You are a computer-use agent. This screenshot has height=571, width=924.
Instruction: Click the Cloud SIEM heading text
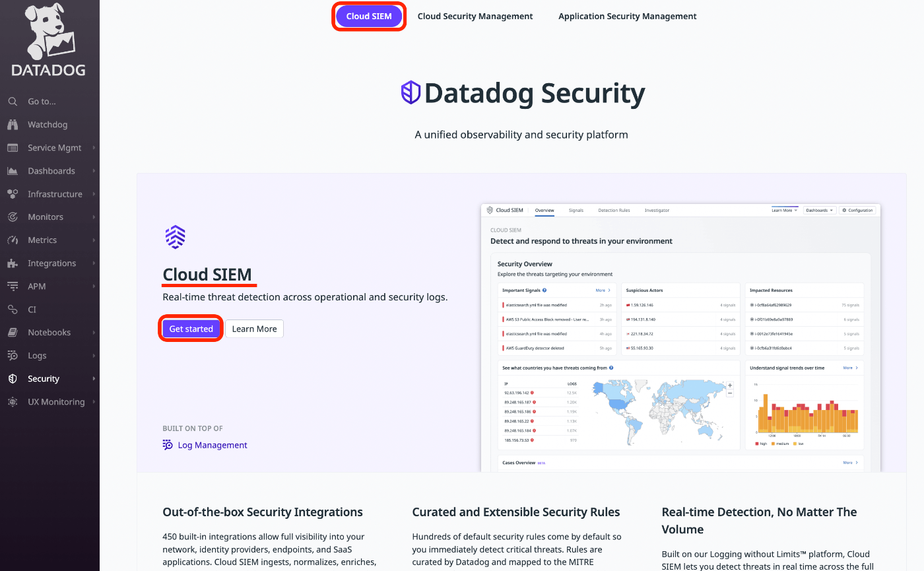207,275
